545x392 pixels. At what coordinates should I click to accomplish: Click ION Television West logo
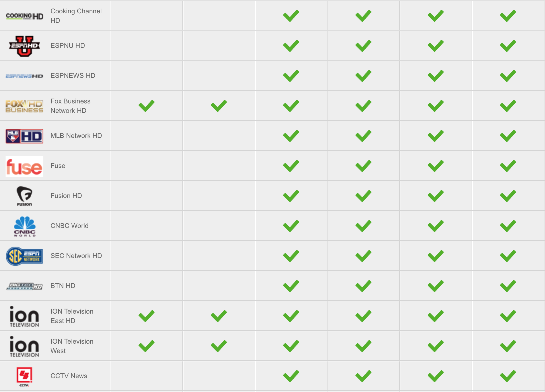(24, 346)
